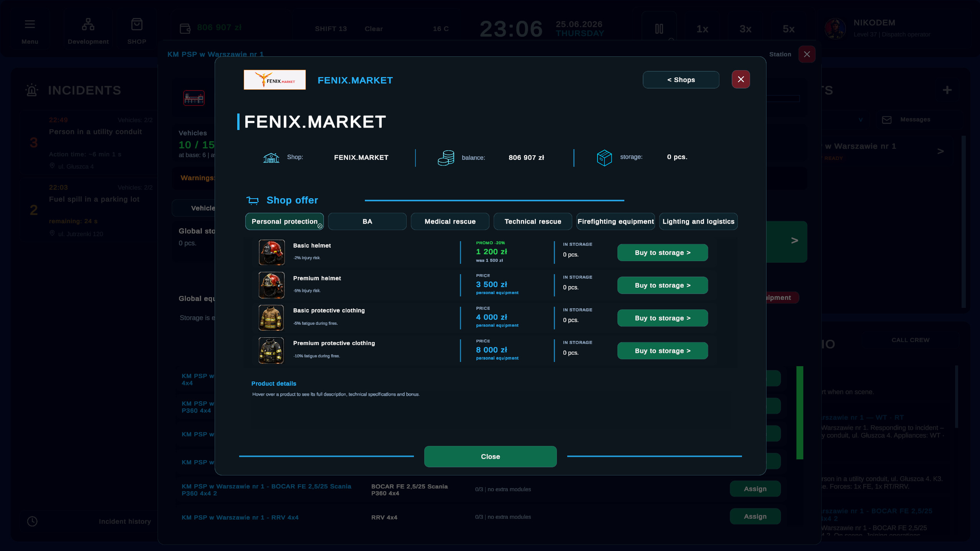This screenshot has width=980, height=551.
Task: Click the Fenix Market logo image
Action: click(x=274, y=80)
